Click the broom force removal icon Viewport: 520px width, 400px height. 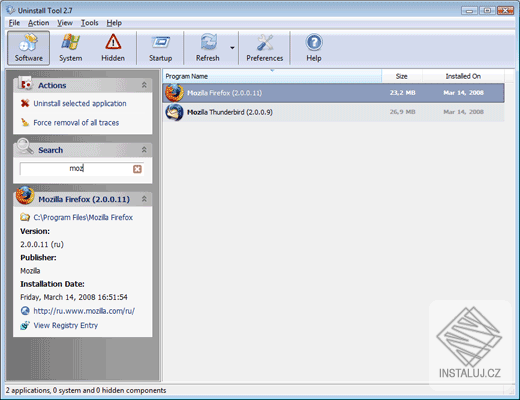pyautogui.click(x=25, y=122)
